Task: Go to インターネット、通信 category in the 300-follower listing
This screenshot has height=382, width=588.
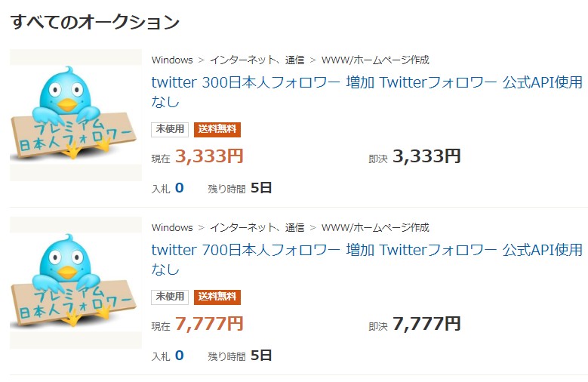Action: click(257, 60)
